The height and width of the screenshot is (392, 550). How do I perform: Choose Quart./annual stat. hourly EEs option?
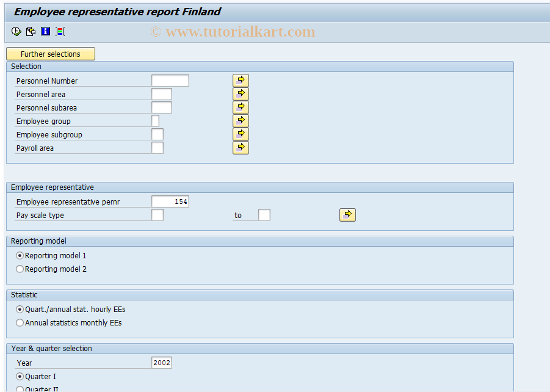pos(20,310)
